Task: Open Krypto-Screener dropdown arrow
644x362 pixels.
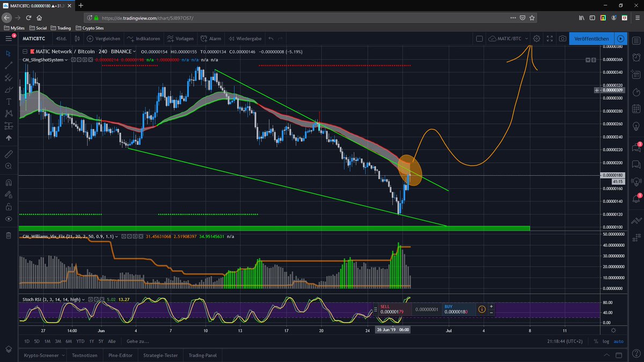Action: point(63,355)
